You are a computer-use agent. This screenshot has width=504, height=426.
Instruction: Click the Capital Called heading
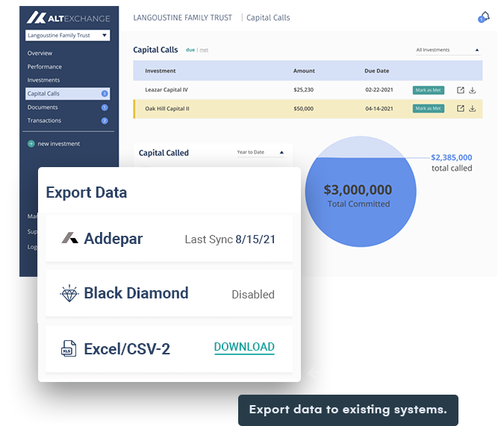click(164, 153)
